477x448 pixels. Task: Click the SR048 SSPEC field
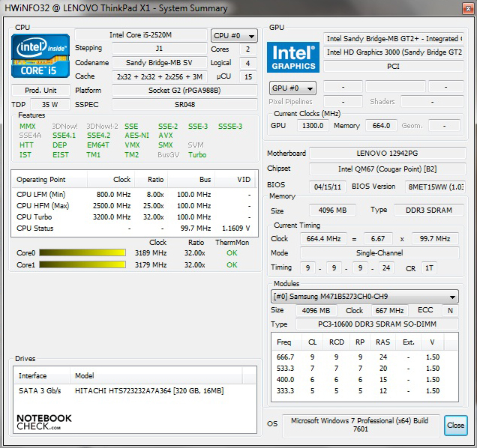[x=184, y=104]
